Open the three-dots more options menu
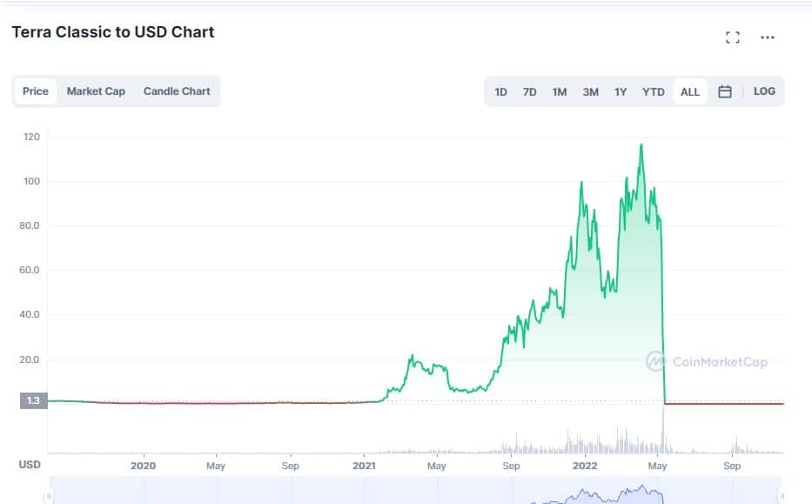 [767, 37]
